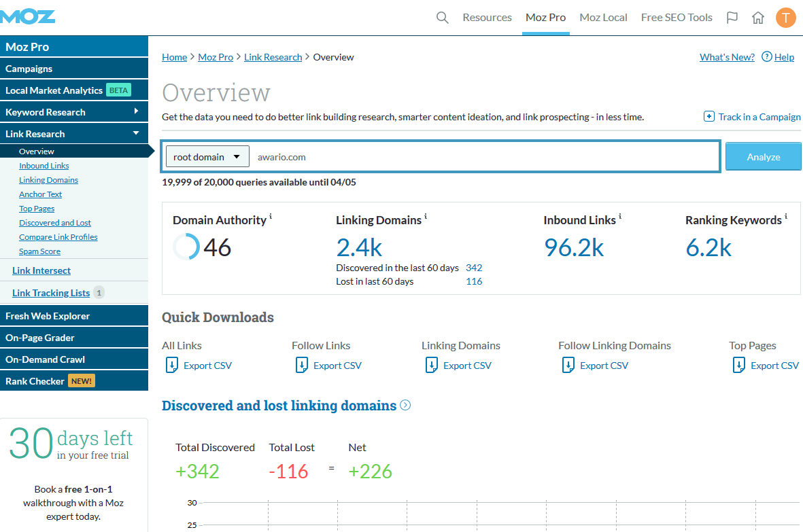Screen dimensions: 803x532
Task: Click Export CSV under Follow Linking Domains
Action: tap(604, 366)
